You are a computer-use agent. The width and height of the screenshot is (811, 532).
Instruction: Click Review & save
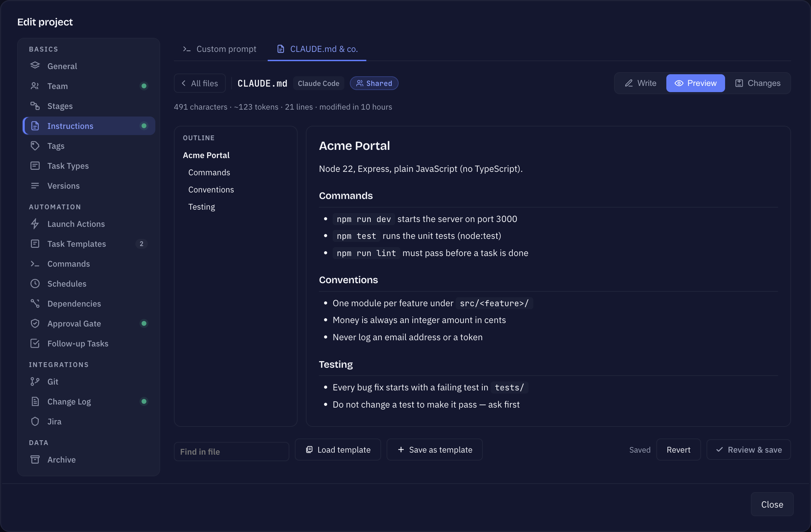pyautogui.click(x=749, y=450)
